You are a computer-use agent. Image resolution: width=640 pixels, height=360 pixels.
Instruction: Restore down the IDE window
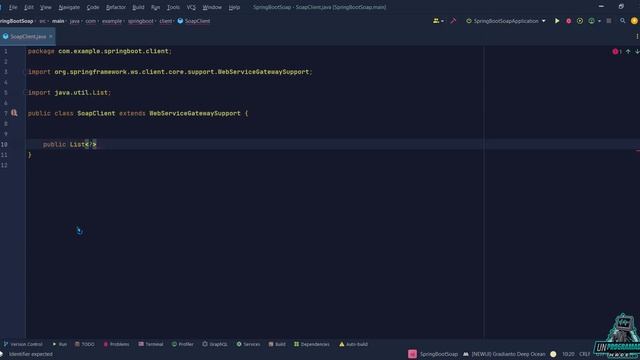click(x=621, y=7)
